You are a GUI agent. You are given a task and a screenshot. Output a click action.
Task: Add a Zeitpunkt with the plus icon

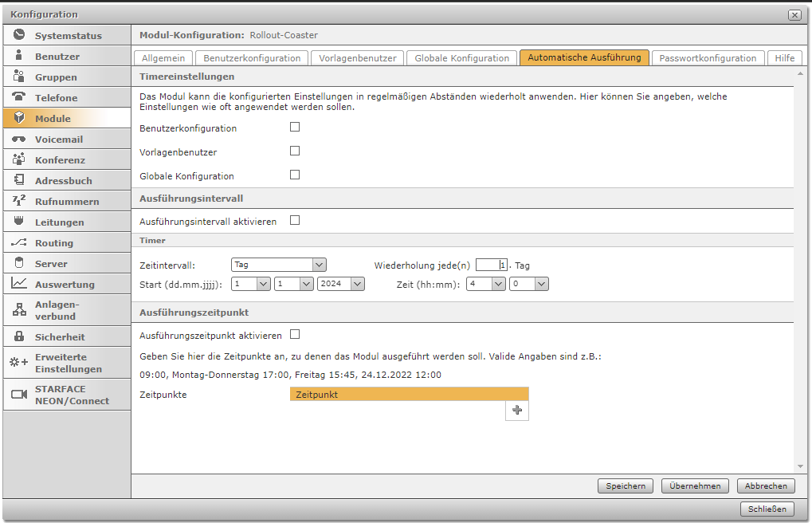pyautogui.click(x=517, y=410)
